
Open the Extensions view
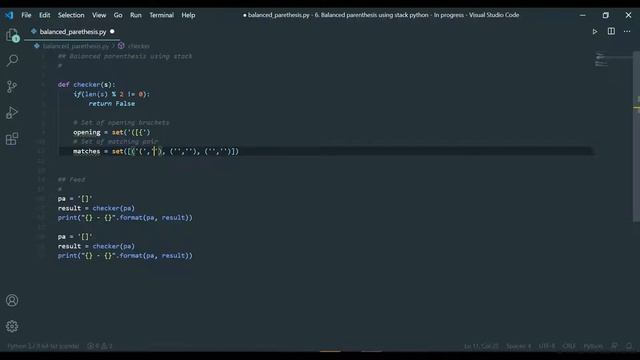(12, 139)
